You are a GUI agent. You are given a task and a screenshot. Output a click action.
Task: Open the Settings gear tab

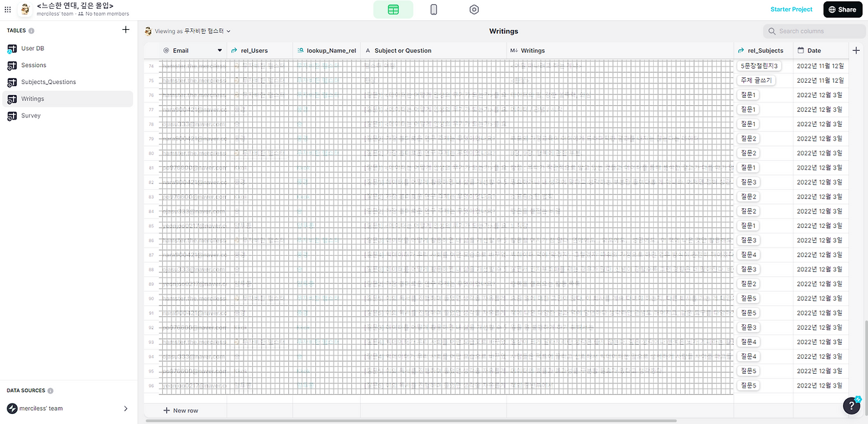coord(474,9)
